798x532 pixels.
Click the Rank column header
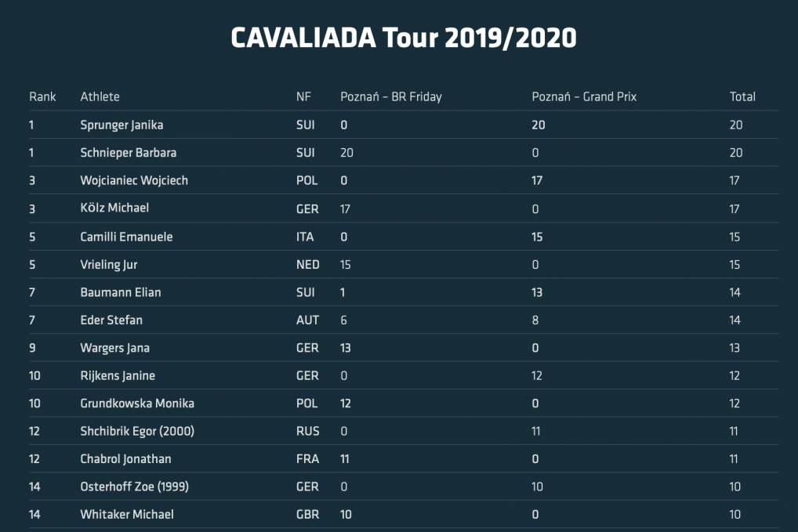[x=42, y=96]
